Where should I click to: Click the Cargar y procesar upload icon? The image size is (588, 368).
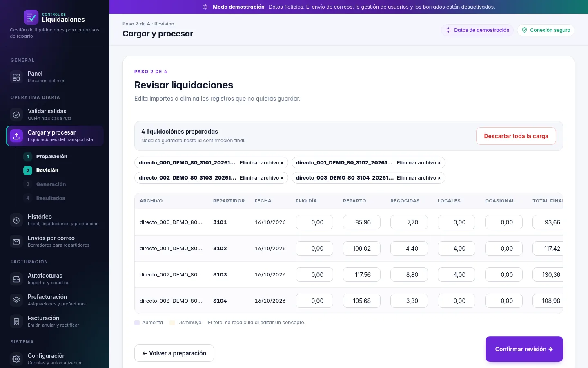[x=16, y=136]
